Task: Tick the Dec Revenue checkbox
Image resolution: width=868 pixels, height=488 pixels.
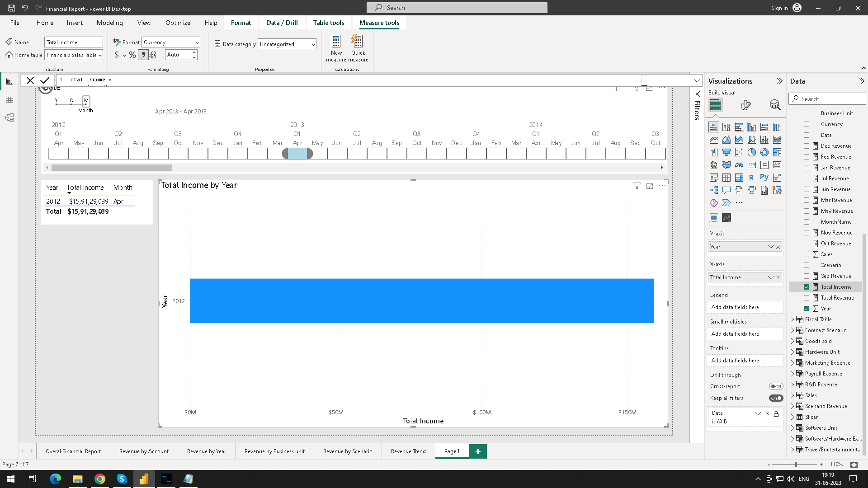Action: click(x=807, y=146)
